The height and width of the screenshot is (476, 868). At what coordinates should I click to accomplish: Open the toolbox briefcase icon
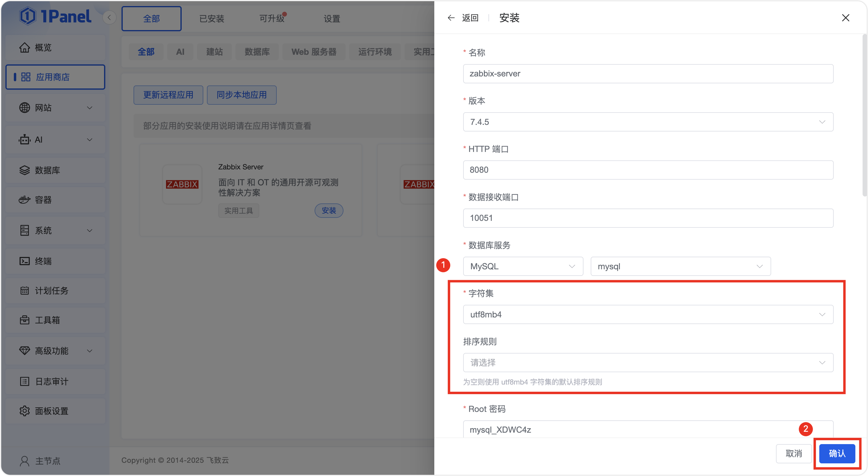click(24, 320)
